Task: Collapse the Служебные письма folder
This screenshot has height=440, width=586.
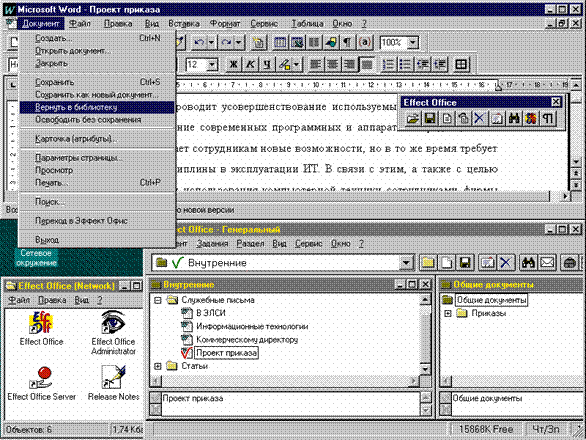Action: 158,300
